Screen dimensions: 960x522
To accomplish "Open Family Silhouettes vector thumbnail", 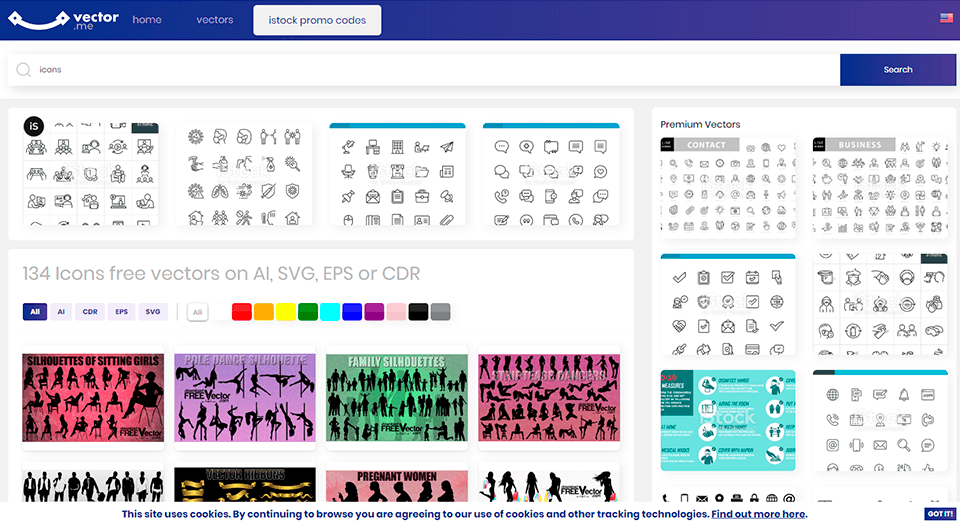I will pos(396,397).
